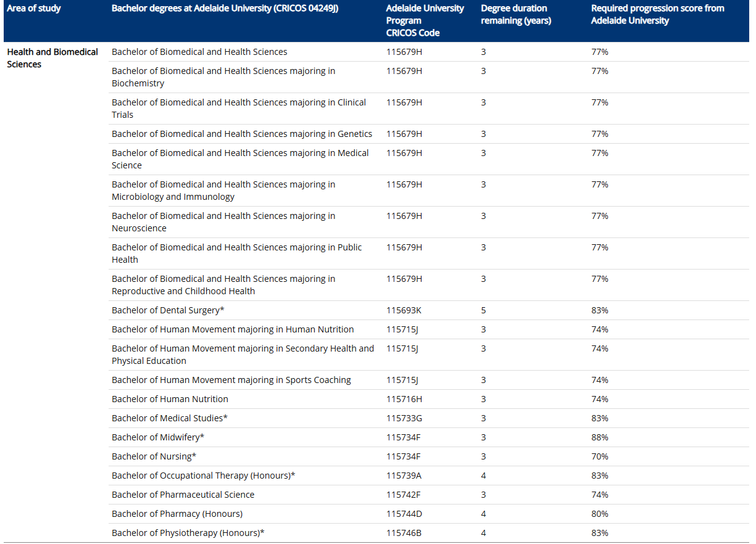The height and width of the screenshot is (544, 756).
Task: Select "Bachelor of Occupational Therapy (Honours)*"
Action: click(x=204, y=476)
